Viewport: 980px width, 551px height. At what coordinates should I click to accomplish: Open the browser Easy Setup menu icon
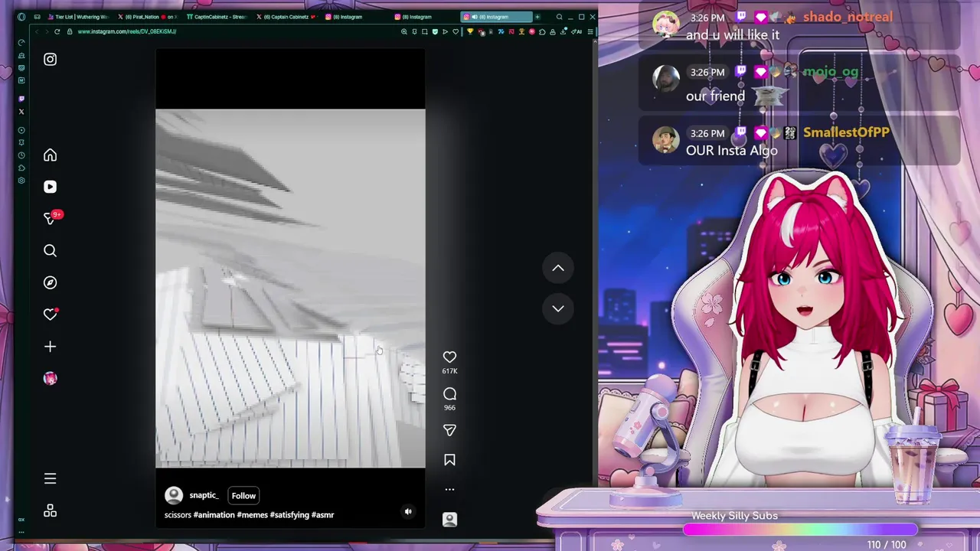tap(590, 31)
